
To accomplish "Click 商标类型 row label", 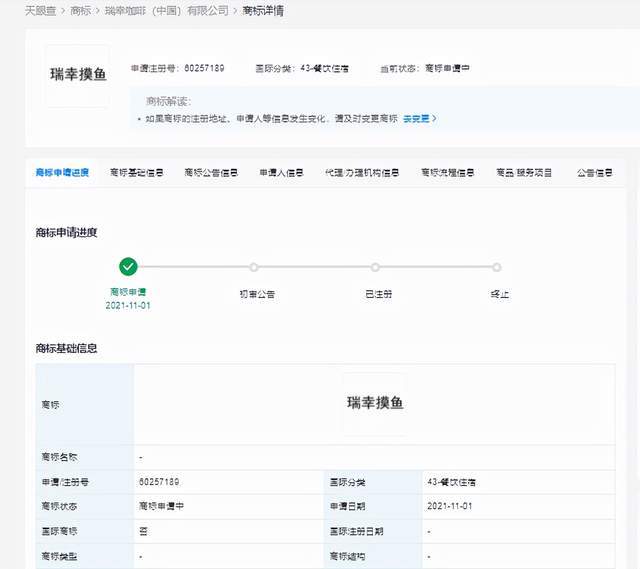I will [x=60, y=556].
